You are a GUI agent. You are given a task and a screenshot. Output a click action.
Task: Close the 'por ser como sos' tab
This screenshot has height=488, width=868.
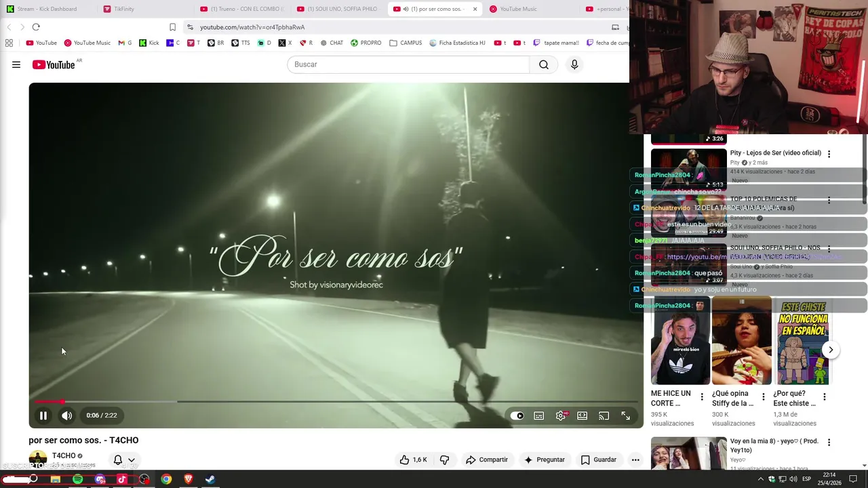tap(475, 9)
